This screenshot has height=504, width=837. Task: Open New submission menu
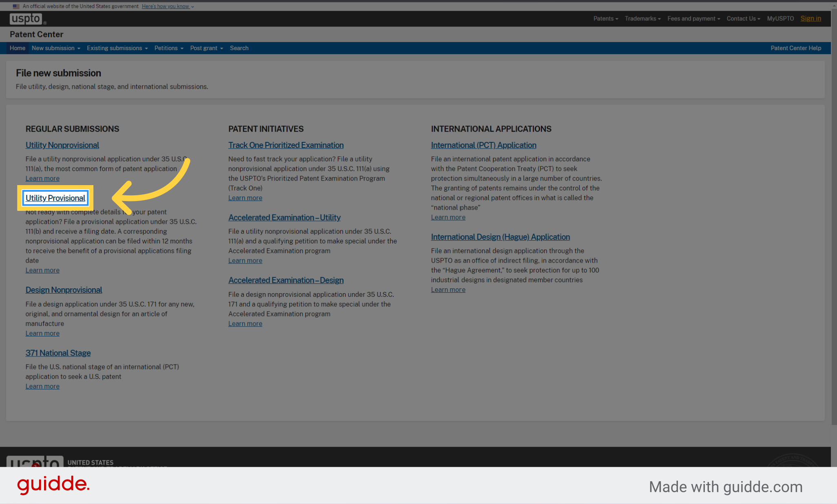click(56, 48)
